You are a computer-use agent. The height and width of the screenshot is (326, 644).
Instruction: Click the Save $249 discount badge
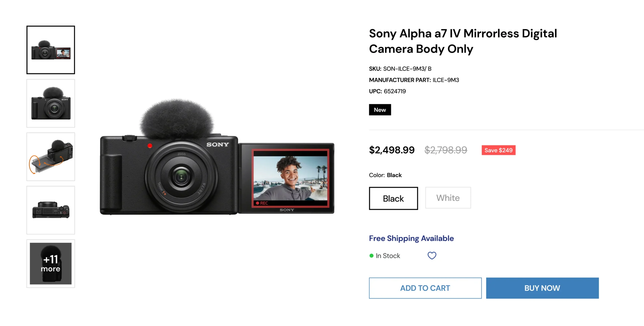(x=499, y=150)
